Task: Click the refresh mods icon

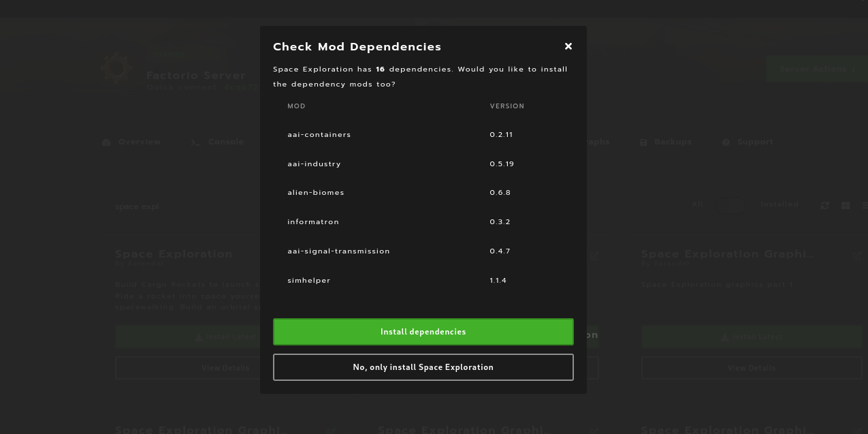Action: [825, 205]
